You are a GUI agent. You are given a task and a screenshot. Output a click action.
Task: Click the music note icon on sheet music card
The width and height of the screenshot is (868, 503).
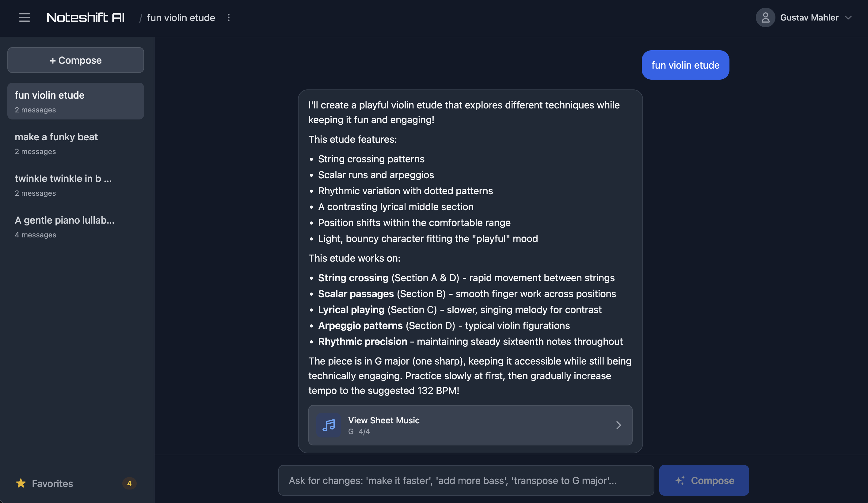pos(328,425)
